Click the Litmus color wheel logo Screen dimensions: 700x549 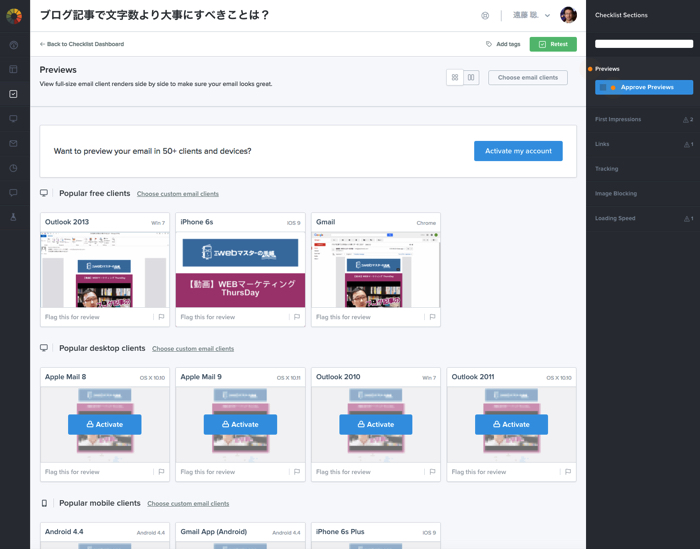click(14, 16)
